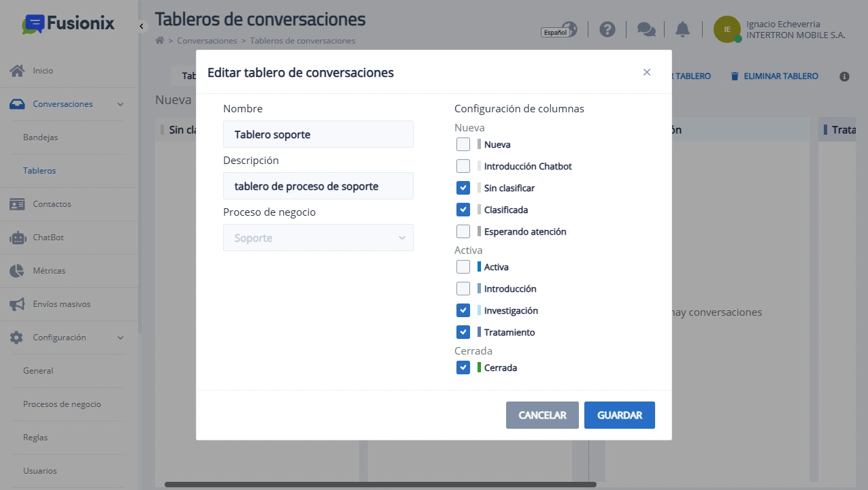Open the help question mark icon

pyautogui.click(x=607, y=29)
